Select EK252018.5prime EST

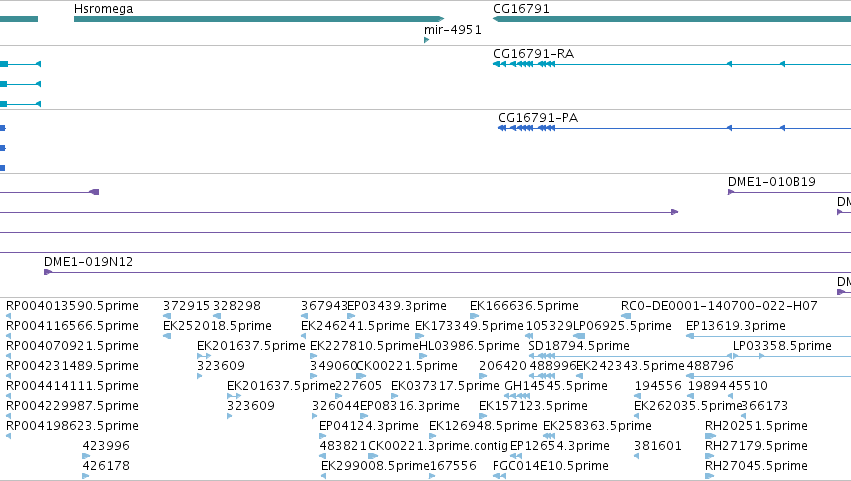217,326
